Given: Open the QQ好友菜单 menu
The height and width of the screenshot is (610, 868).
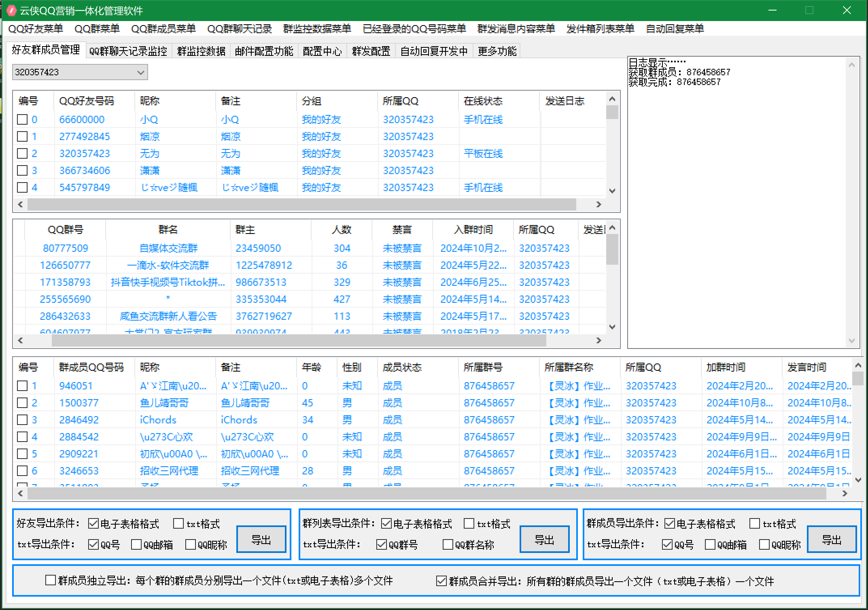Looking at the screenshot, I should pyautogui.click(x=36, y=29).
